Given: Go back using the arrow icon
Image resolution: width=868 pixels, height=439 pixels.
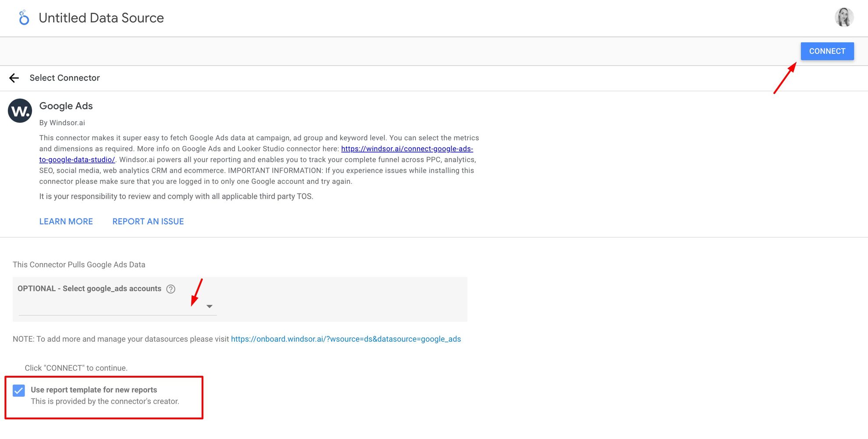Looking at the screenshot, I should click(x=14, y=78).
